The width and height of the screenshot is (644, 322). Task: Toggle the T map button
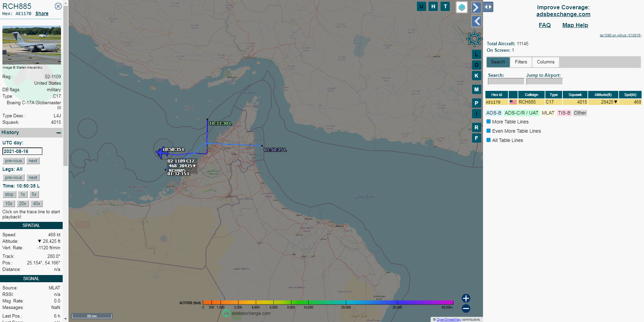click(x=445, y=6)
